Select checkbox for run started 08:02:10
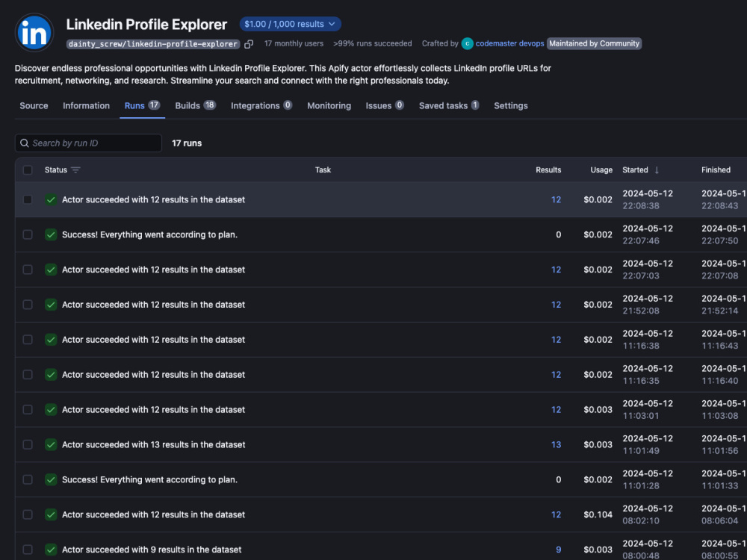 click(28, 514)
